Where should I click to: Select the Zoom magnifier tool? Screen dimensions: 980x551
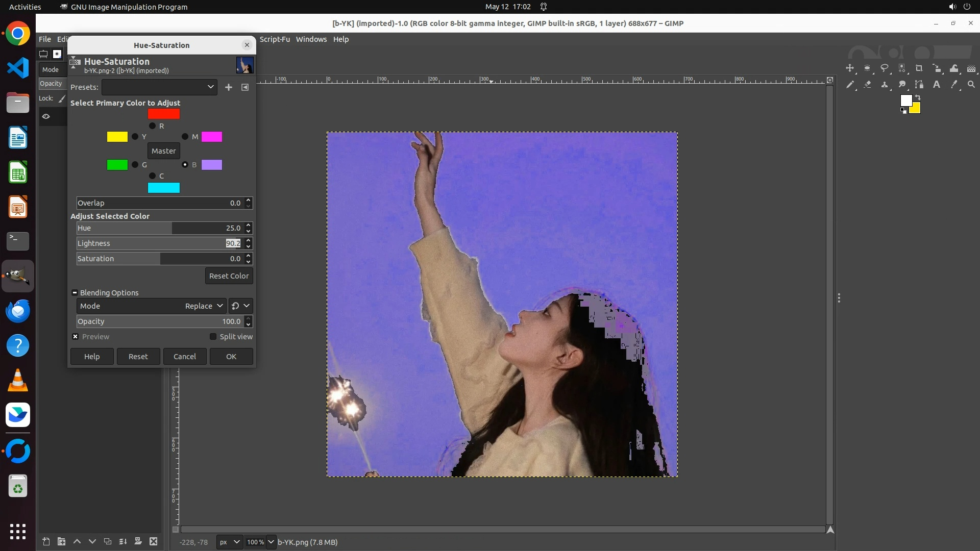tap(971, 85)
